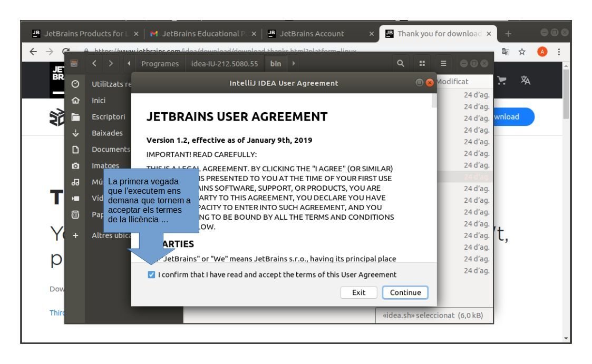The width and height of the screenshot is (592, 364).
Task: Click the music note icon in sidebar
Action: click(x=75, y=182)
